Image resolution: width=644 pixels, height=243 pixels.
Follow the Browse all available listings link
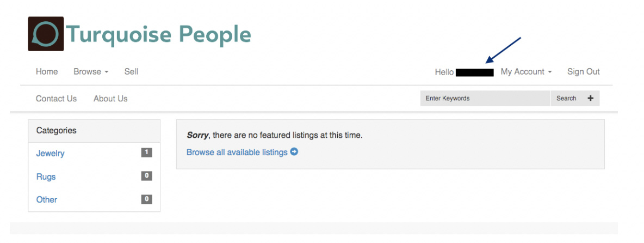[237, 152]
